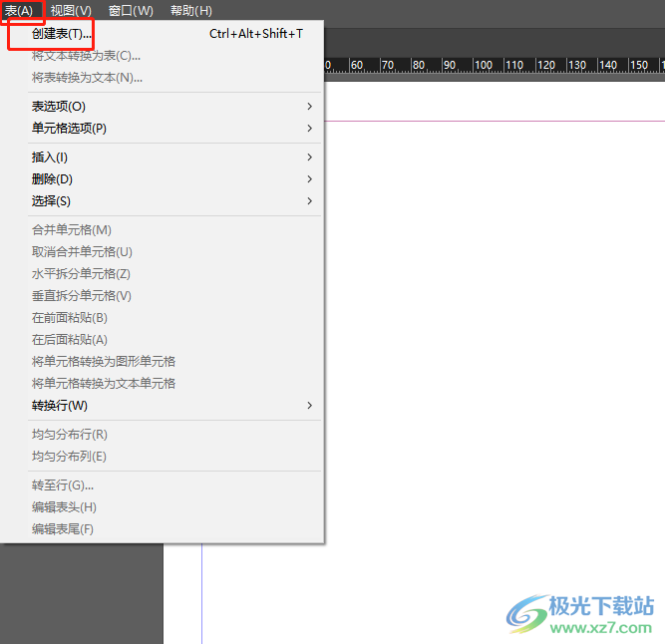Click the horizontal ruler at mark 140
Image resolution: width=665 pixels, height=644 pixels.
pyautogui.click(x=608, y=65)
